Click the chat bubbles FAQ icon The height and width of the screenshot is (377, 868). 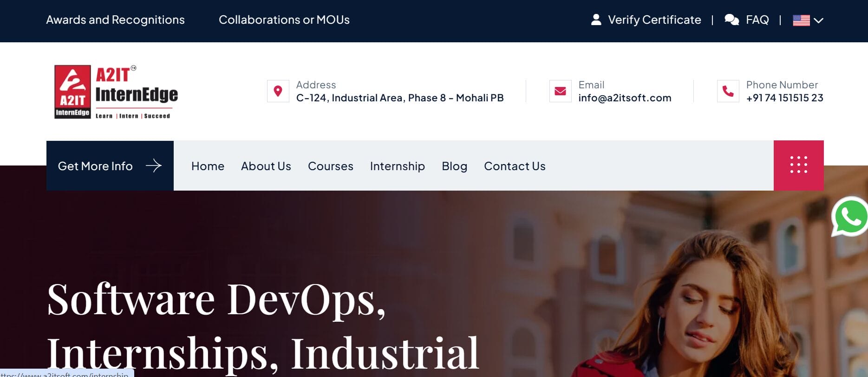click(x=731, y=20)
